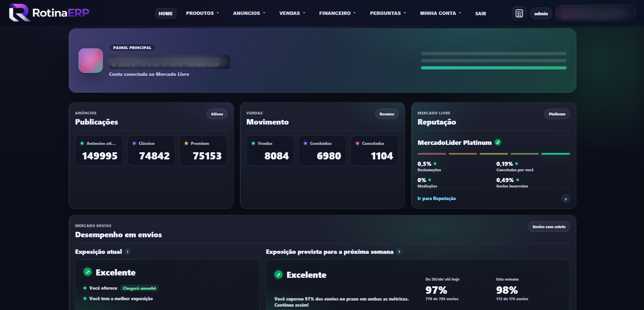Image resolution: width=644 pixels, height=310 pixels.
Task: Click the Resumo badge in Movimento
Action: pos(387,114)
